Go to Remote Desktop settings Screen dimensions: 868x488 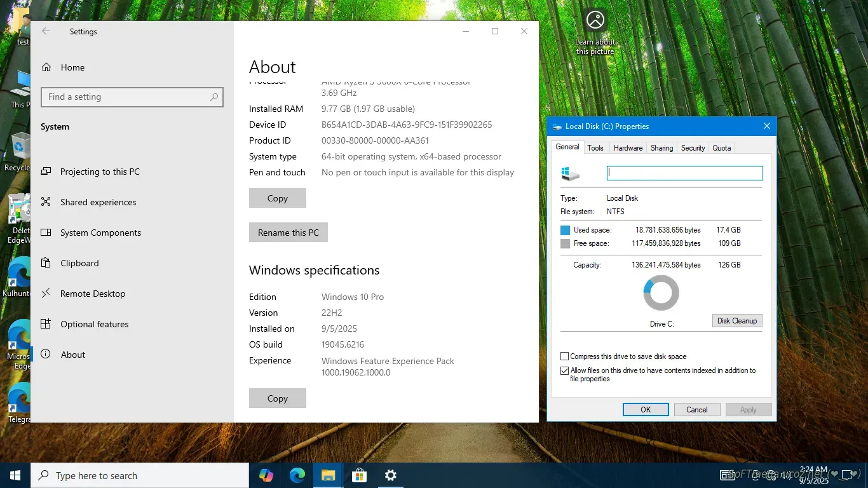(x=92, y=294)
